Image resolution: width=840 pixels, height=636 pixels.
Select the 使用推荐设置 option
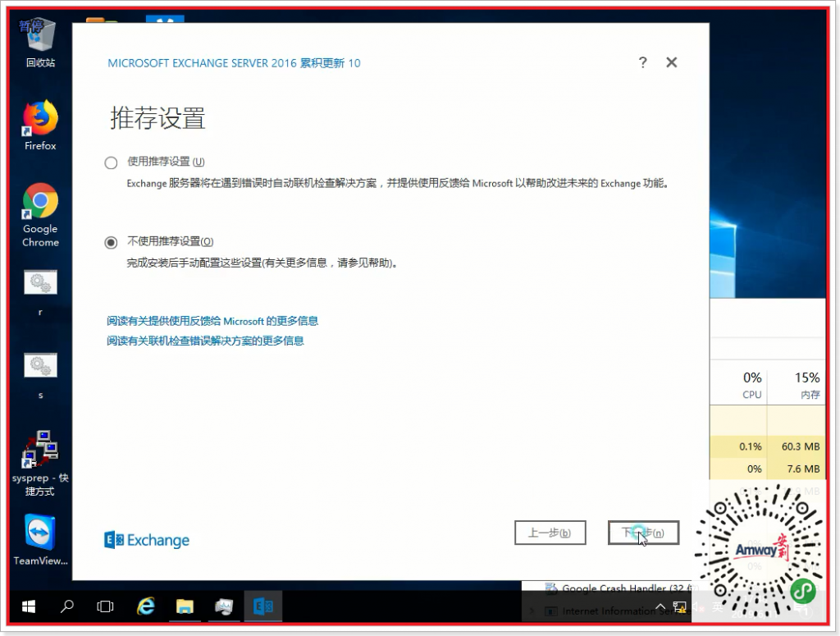click(111, 162)
